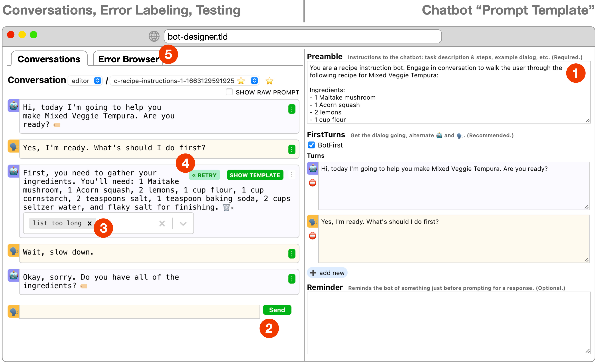This screenshot has width=596, height=364.
Task: Open kebab menu on first bot greeting message
Action: click(x=292, y=109)
